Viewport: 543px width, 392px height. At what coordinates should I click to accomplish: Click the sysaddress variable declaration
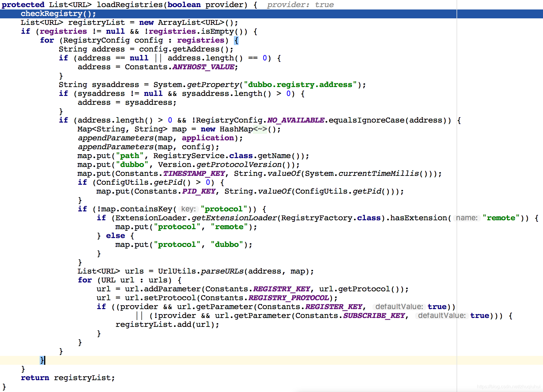point(115,85)
